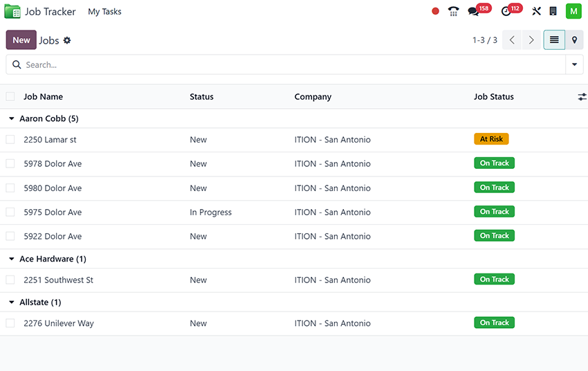
Task: Click the Job Tracker app logo
Action: click(12, 12)
